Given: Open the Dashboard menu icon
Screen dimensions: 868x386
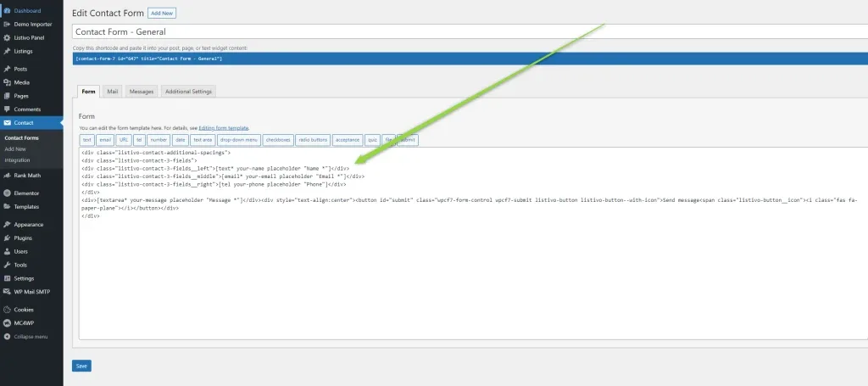Looking at the screenshot, I should (x=7, y=10).
